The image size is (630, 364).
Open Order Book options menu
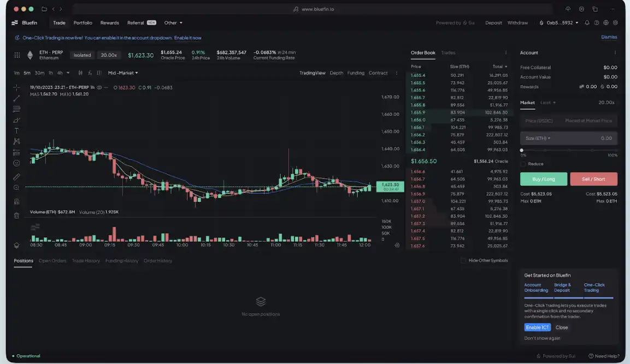coord(505,52)
